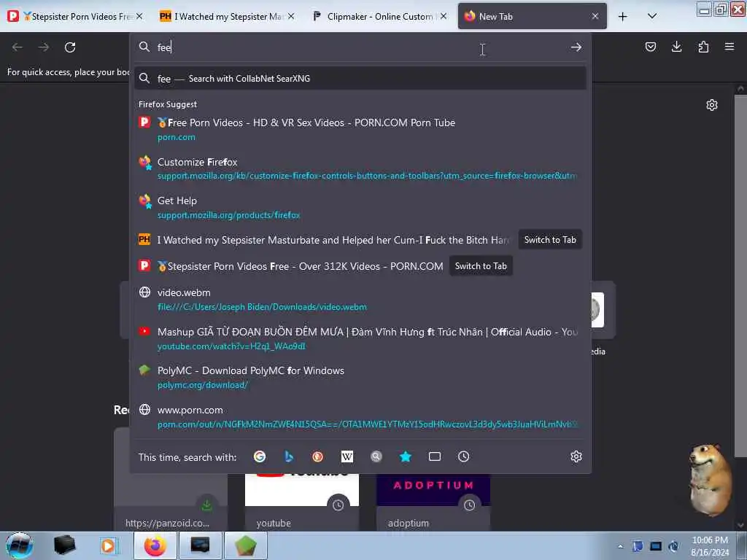Click the polymc.org/download/ URL text
This screenshot has width=747, height=560.
tap(203, 385)
